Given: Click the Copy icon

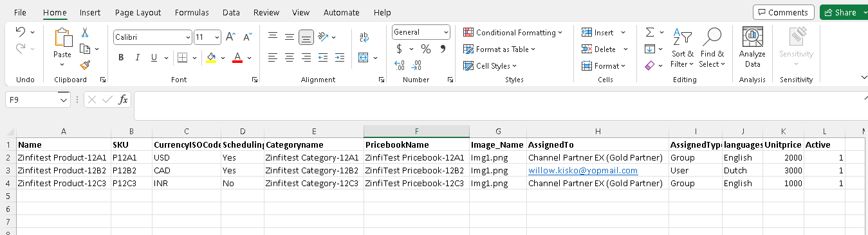Looking at the screenshot, I should point(84,49).
